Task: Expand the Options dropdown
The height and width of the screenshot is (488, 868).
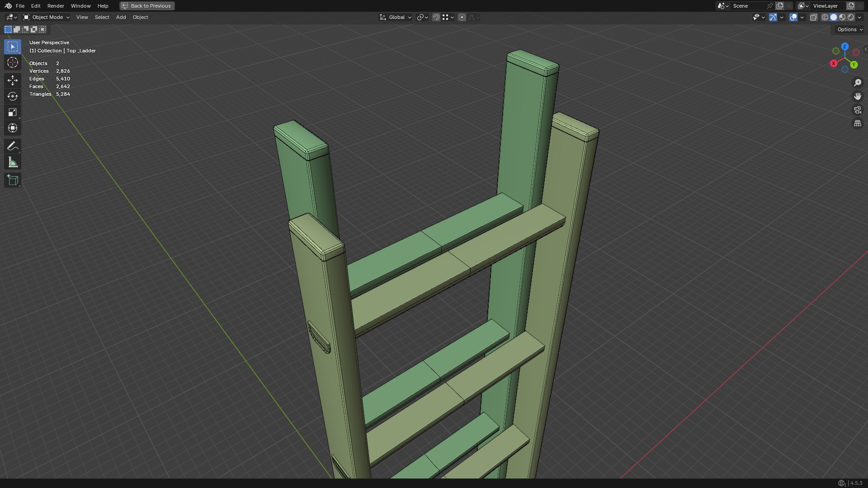Action: (x=850, y=29)
